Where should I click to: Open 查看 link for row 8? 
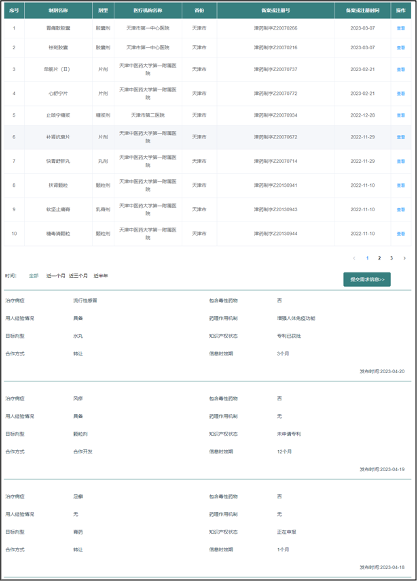pos(401,185)
